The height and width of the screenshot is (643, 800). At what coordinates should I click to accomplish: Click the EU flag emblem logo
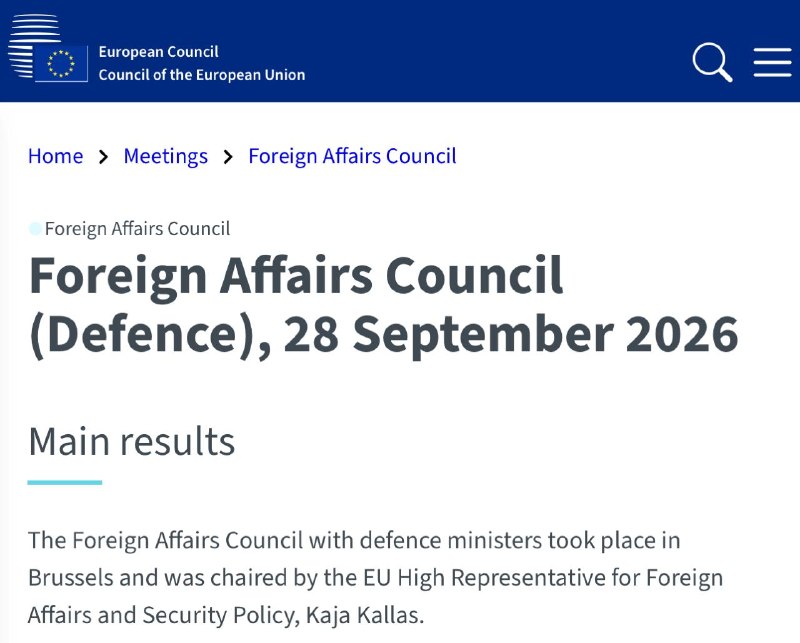coord(61,64)
